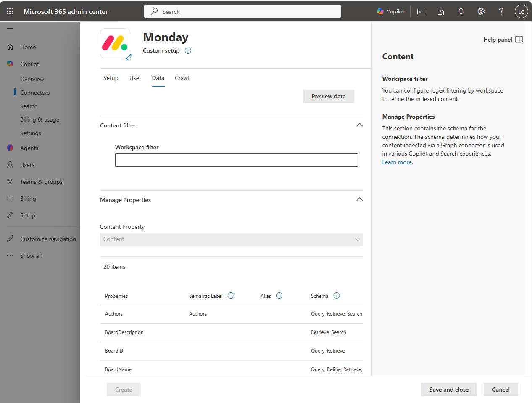Image resolution: width=532 pixels, height=403 pixels.
Task: Click Save and close
Action: [x=449, y=390]
